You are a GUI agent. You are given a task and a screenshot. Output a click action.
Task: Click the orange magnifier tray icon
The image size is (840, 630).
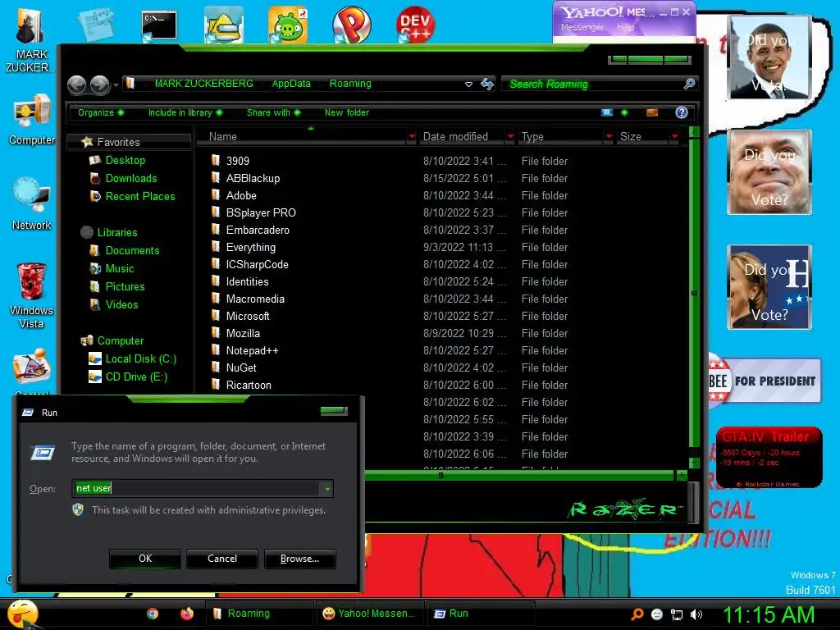(637, 614)
